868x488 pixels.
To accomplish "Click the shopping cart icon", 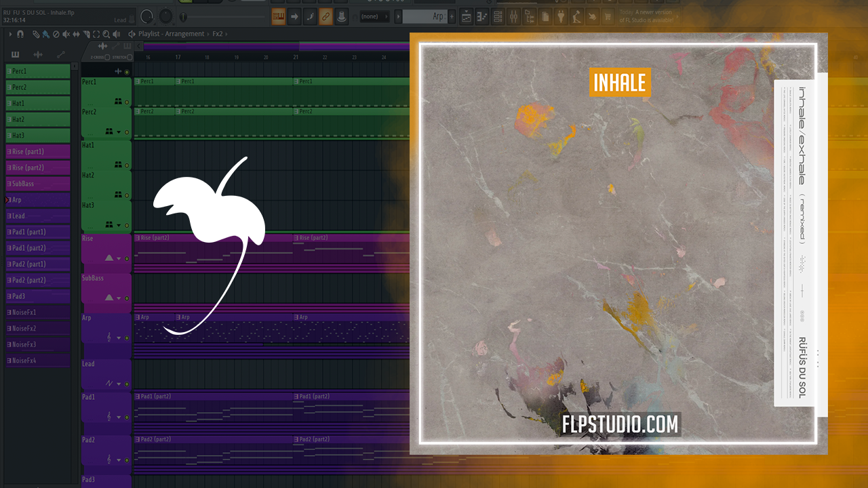I will (607, 16).
